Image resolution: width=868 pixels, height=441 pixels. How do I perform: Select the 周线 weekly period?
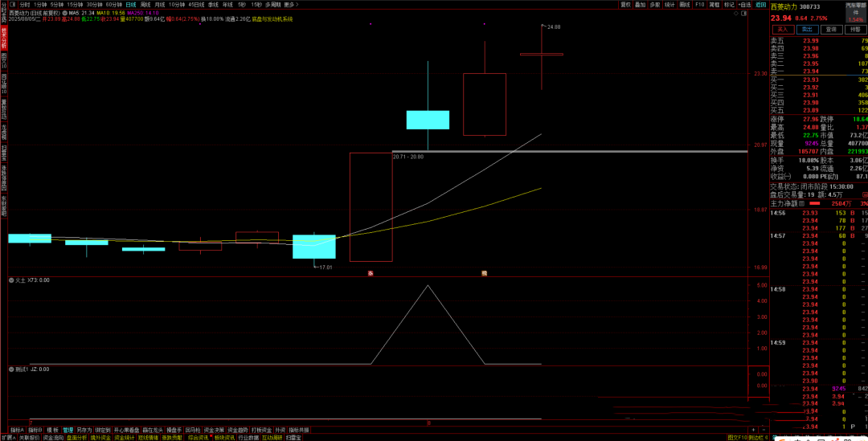tap(145, 5)
